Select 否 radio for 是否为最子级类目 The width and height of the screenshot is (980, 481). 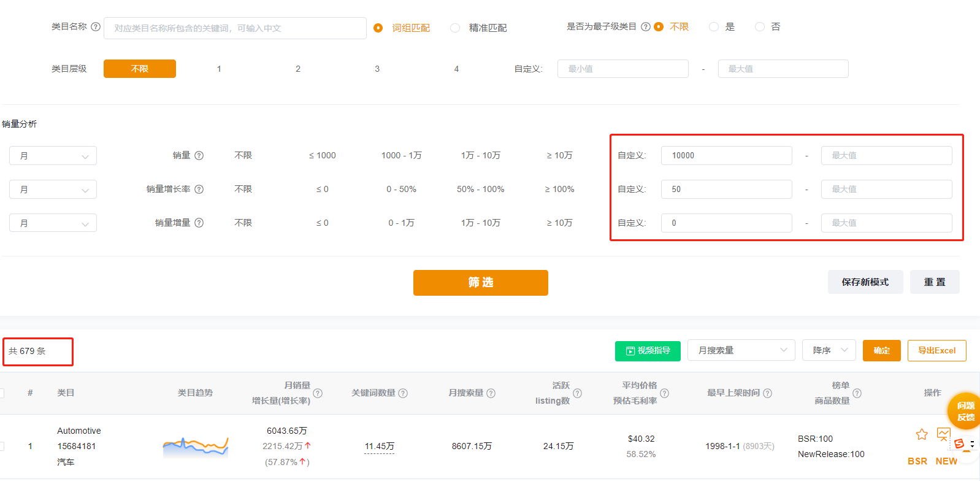760,27
